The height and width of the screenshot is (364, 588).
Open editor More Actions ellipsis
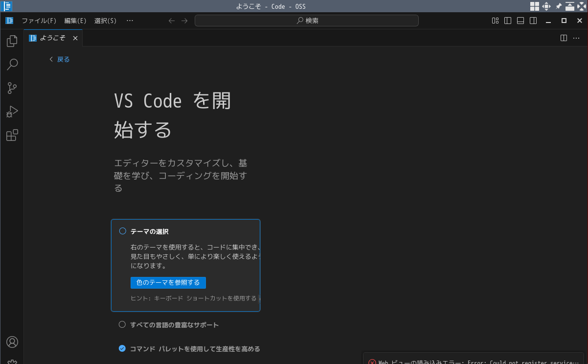point(576,38)
